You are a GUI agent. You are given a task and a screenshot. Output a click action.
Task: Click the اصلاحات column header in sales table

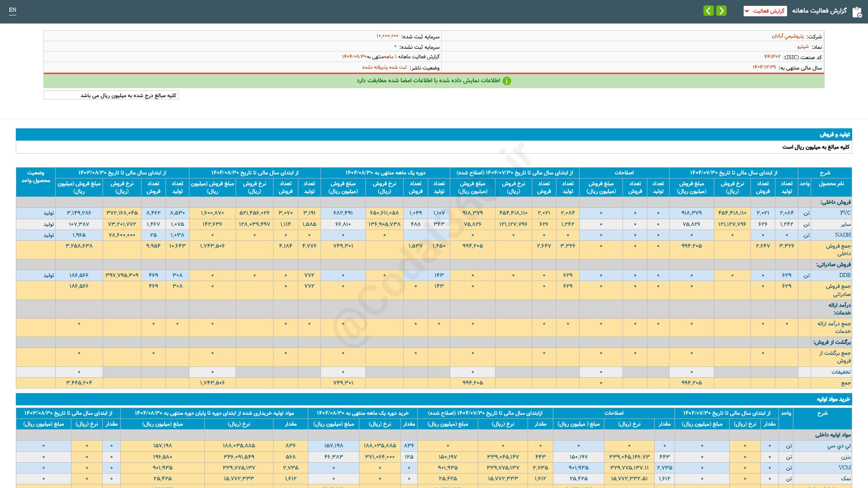[x=624, y=173]
